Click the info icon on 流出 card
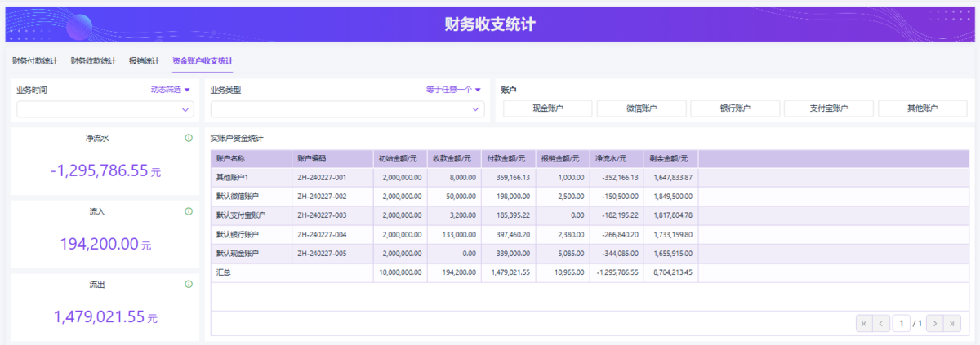The height and width of the screenshot is (345, 980). (x=189, y=285)
